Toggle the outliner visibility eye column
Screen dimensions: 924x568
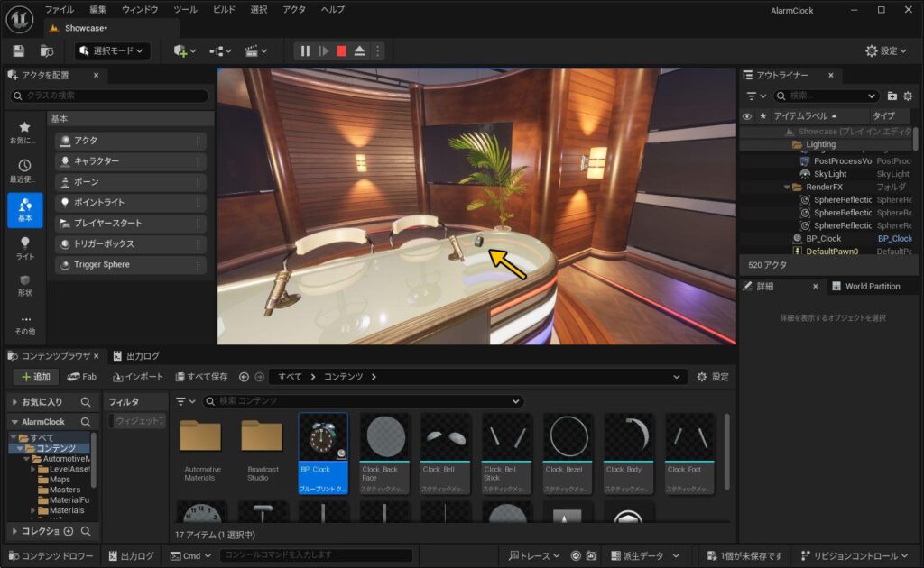click(x=747, y=116)
